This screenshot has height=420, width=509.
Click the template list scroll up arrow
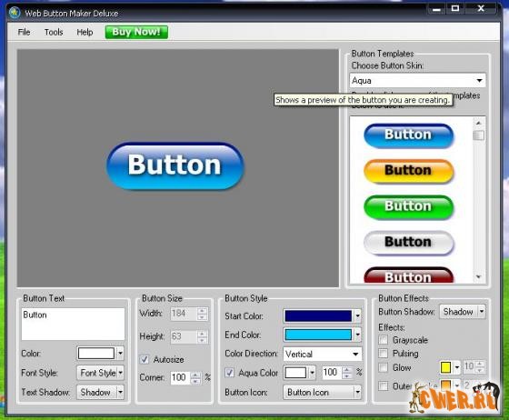(478, 123)
